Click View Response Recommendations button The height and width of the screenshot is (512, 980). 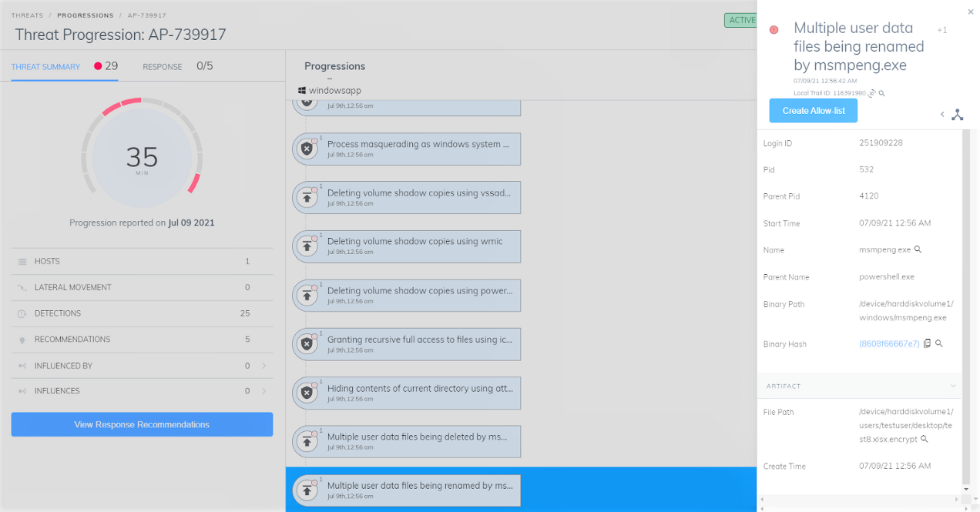tap(142, 424)
